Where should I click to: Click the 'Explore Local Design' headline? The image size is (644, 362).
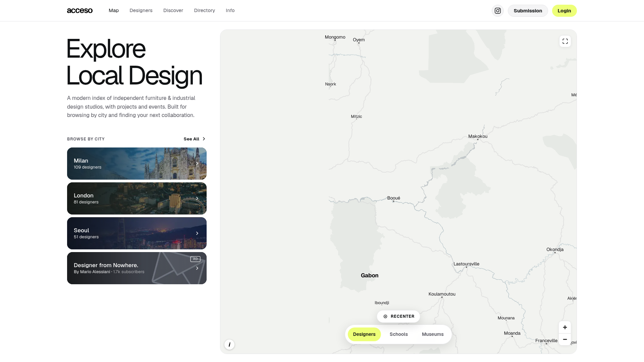pyautogui.click(x=135, y=62)
